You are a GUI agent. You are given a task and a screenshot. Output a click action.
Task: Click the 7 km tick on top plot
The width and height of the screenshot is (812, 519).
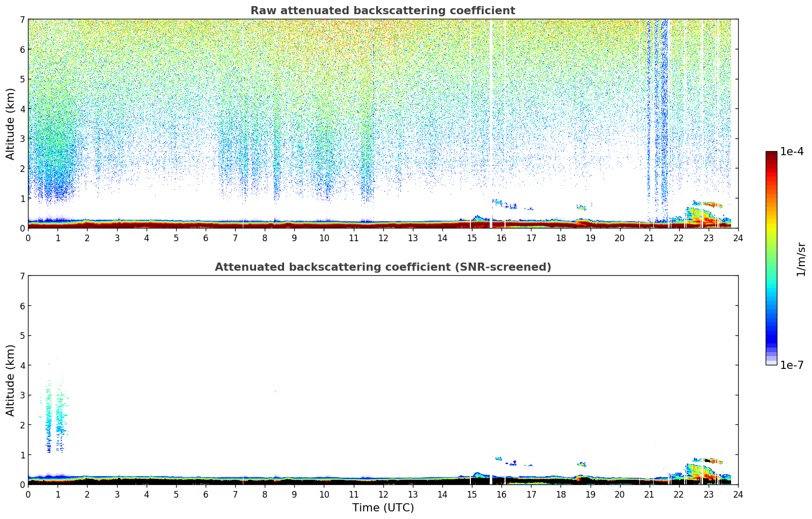[22, 19]
